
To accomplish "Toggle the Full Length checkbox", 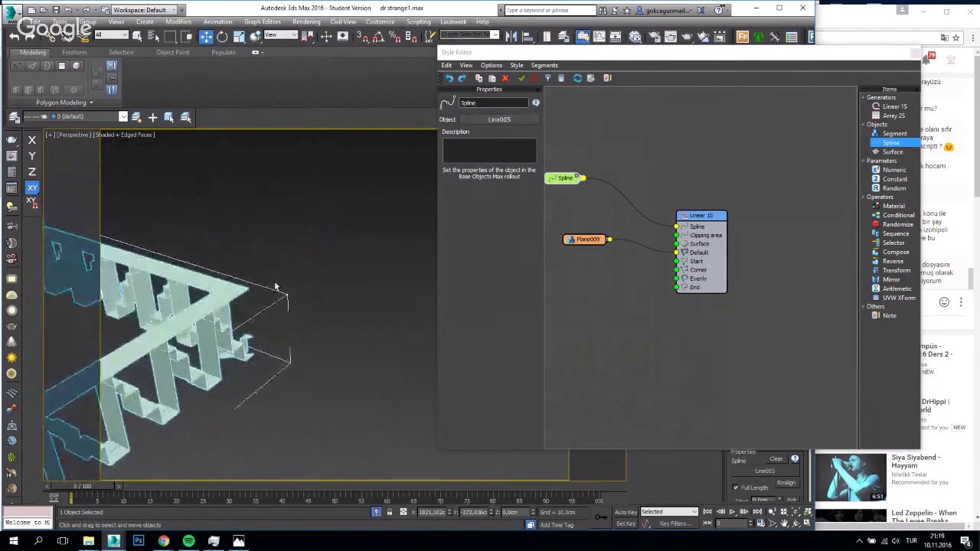I will 736,487.
